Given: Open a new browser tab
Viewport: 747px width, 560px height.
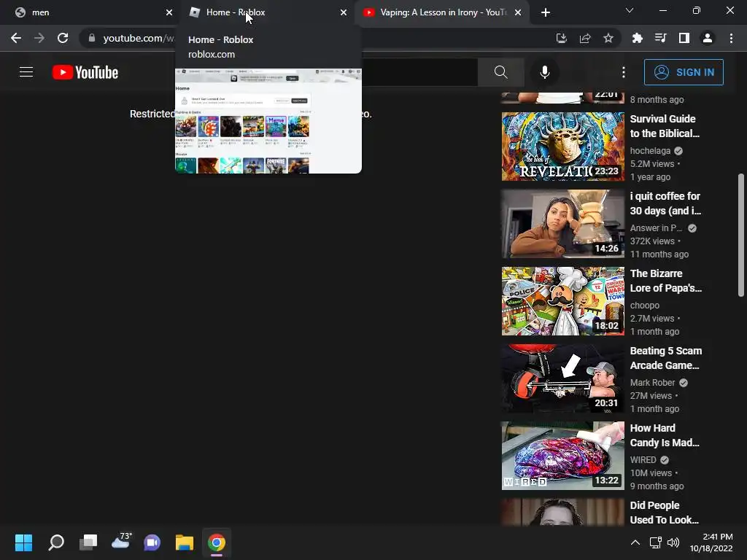Looking at the screenshot, I should coord(546,12).
